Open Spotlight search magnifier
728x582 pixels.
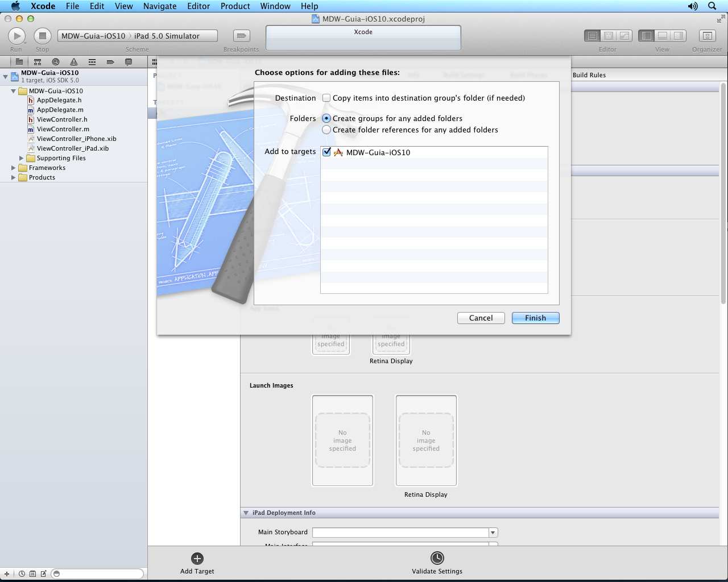coord(712,6)
